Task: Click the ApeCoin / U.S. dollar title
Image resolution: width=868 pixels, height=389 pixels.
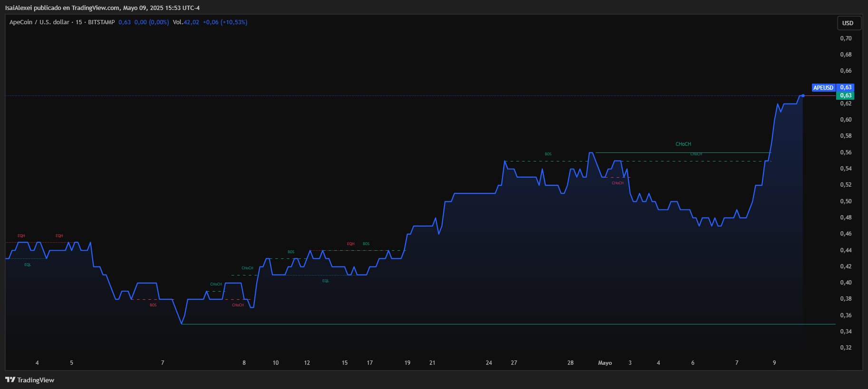Action: (39, 22)
